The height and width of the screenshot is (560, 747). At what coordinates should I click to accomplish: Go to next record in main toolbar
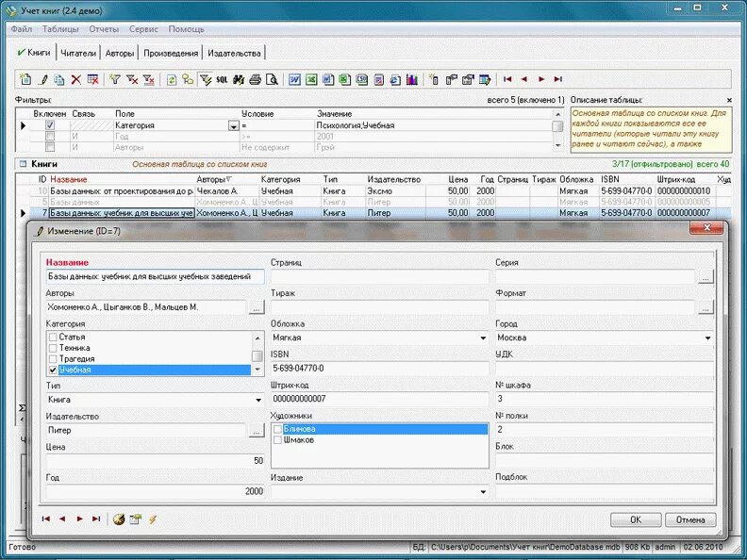(x=541, y=79)
